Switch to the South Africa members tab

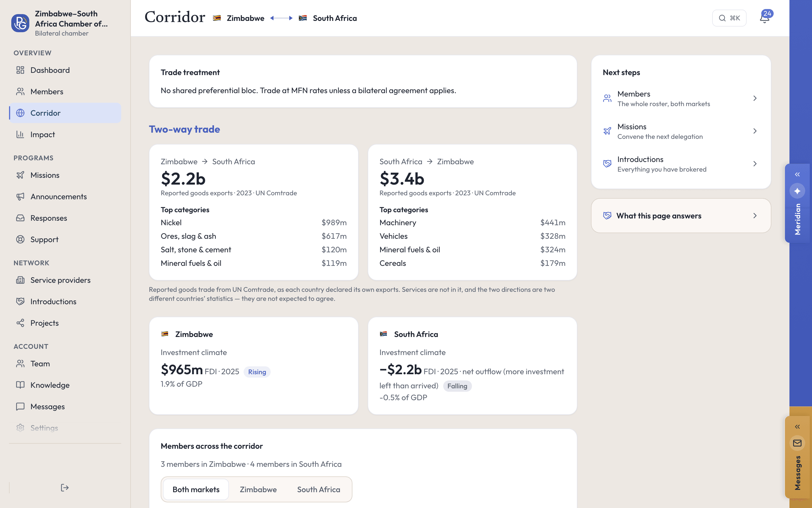[x=318, y=490]
